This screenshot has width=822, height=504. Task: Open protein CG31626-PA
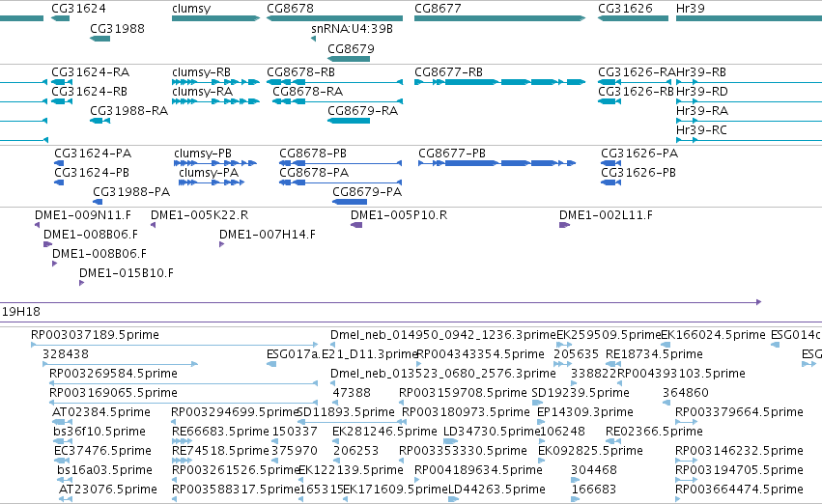[639, 154]
